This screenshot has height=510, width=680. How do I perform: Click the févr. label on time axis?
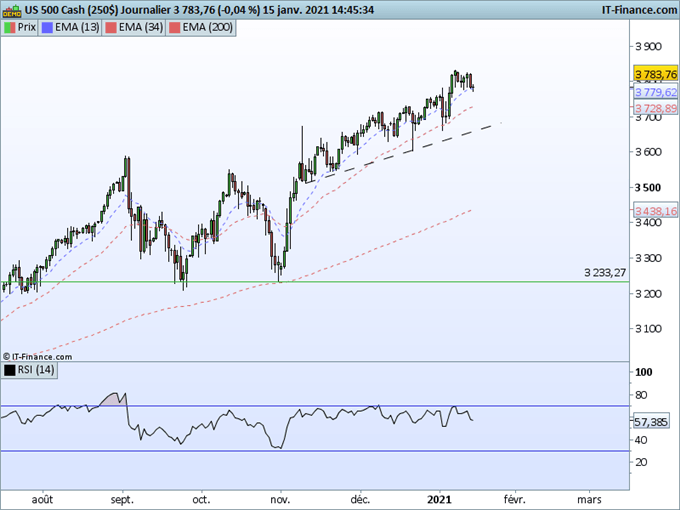[514, 500]
